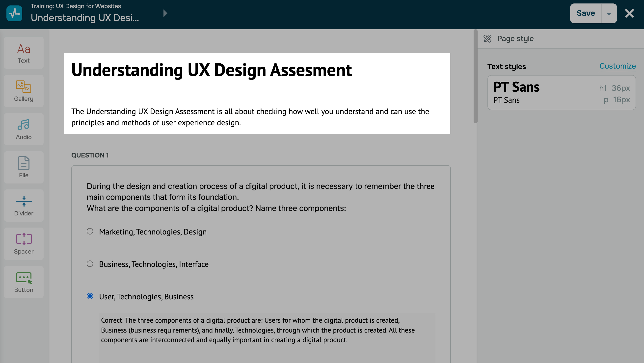The image size is (644, 363).
Task: Click the Page style pencil icon
Action: pos(487,38)
